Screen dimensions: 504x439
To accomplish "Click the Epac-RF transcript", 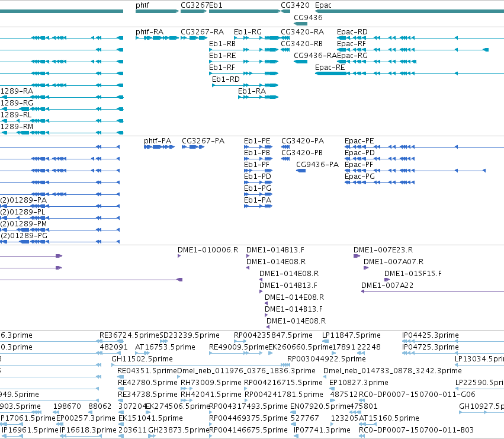I will pyautogui.click(x=413, y=50).
